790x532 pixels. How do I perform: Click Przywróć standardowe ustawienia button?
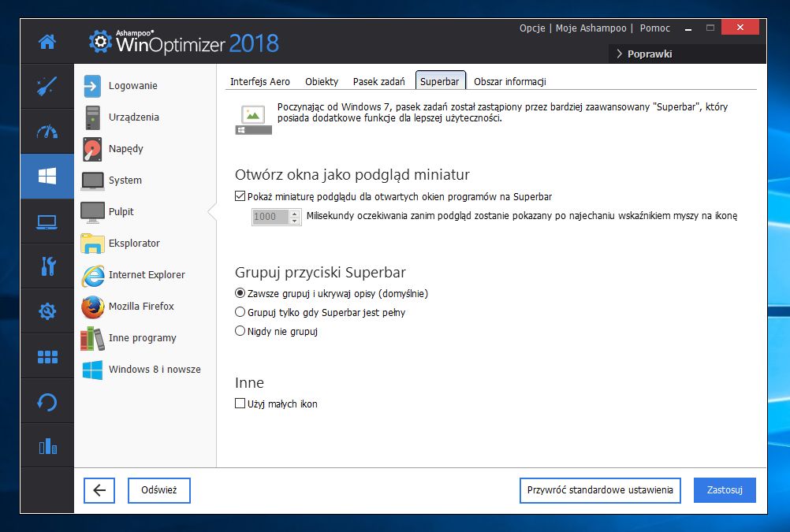(600, 490)
